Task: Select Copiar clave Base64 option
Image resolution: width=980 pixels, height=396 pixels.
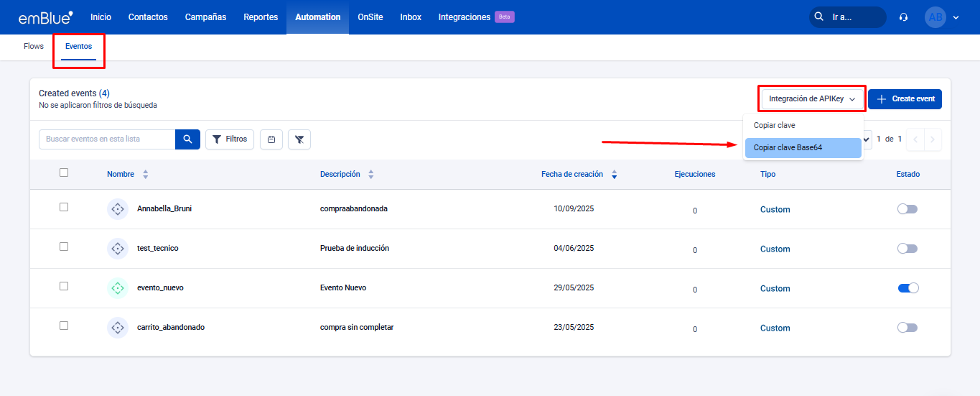Action: [803, 148]
